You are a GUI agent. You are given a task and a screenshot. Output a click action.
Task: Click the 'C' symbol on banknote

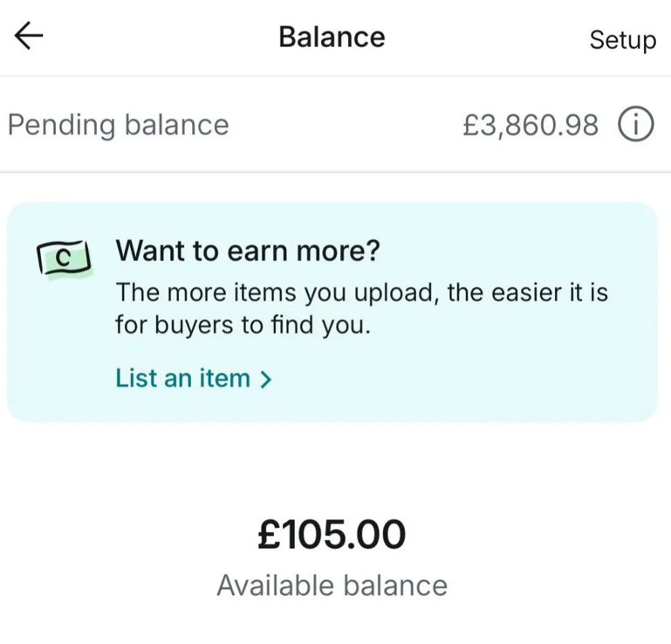pos(64,258)
